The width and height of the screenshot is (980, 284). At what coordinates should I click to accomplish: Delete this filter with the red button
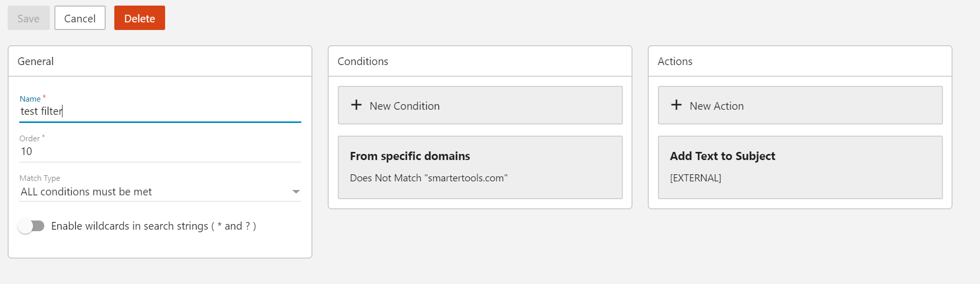click(x=139, y=18)
